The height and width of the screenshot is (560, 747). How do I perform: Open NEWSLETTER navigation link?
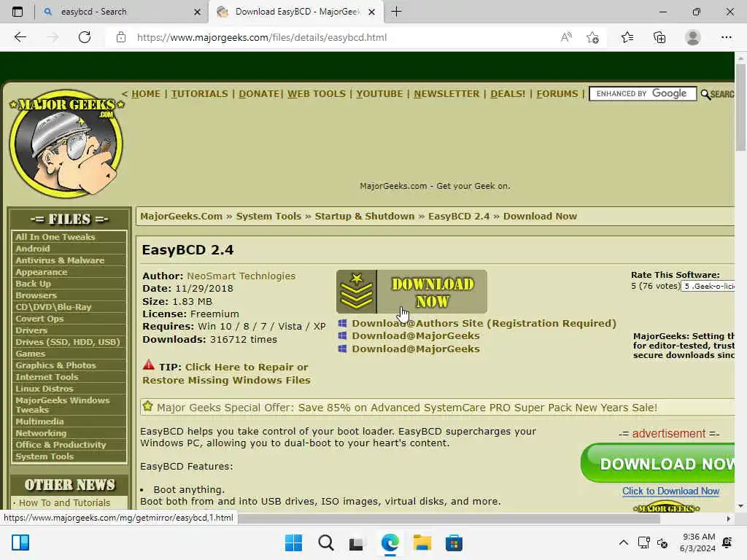(x=446, y=94)
